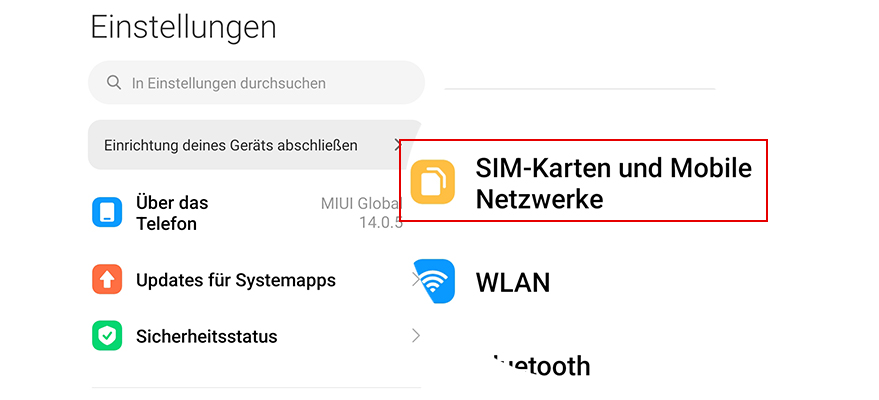Focus the In Einstellungen durchsuchen field
The image size is (879, 400).
[x=256, y=83]
